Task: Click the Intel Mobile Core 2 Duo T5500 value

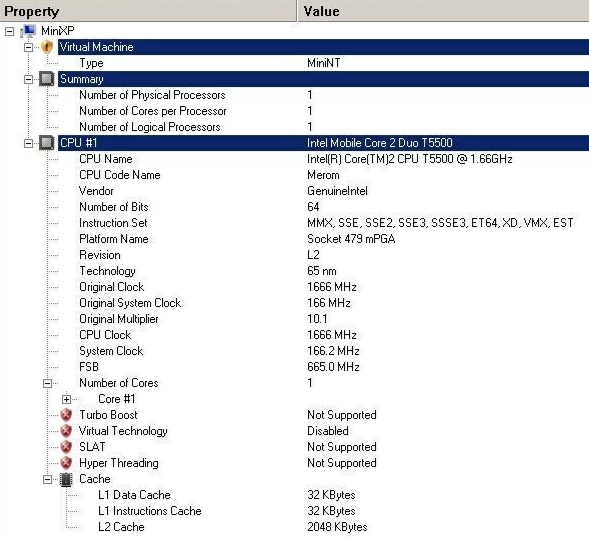Action: [x=380, y=143]
